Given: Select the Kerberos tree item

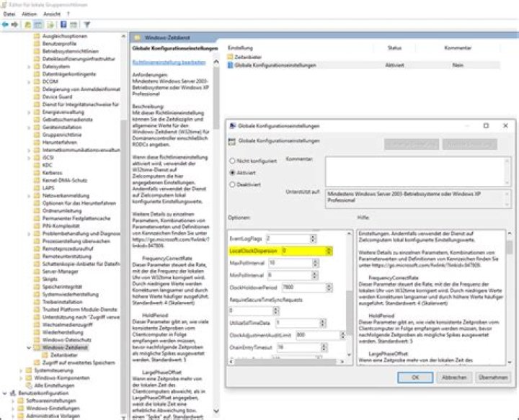Looking at the screenshot, I should [x=52, y=173].
